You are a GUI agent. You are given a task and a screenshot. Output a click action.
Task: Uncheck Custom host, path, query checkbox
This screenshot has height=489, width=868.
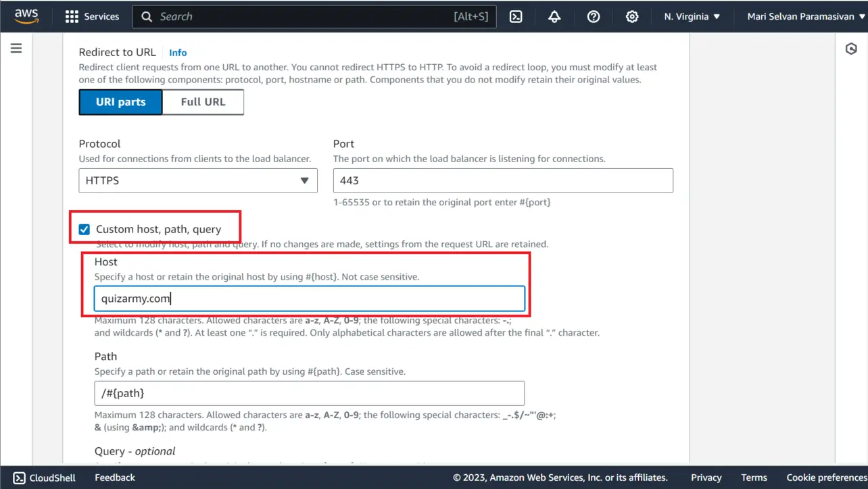tap(84, 230)
